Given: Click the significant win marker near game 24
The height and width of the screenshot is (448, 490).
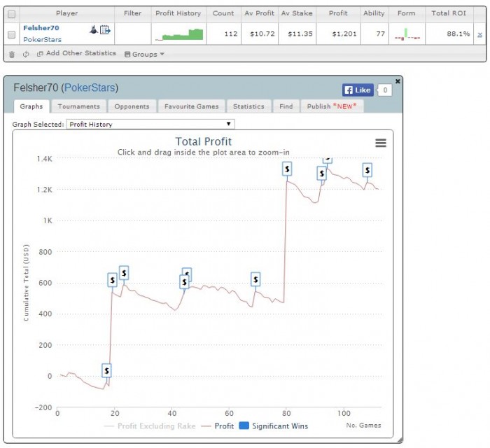Looking at the screenshot, I should [x=124, y=273].
